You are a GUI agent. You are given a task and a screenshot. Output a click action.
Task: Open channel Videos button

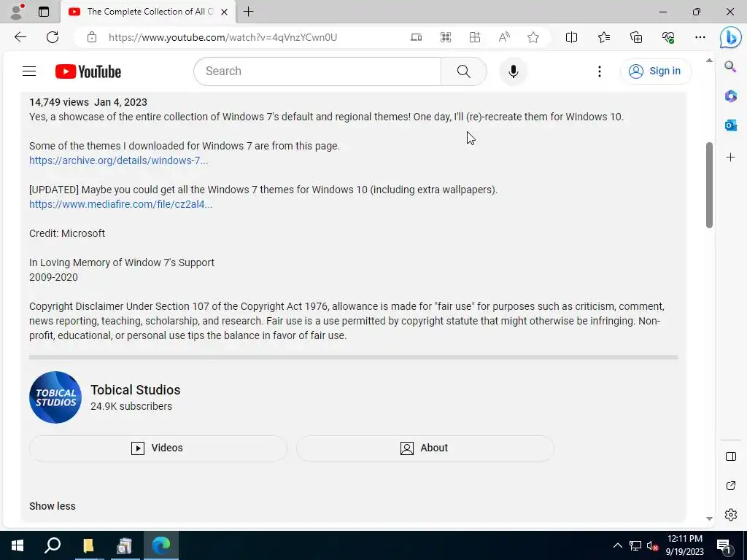158,448
